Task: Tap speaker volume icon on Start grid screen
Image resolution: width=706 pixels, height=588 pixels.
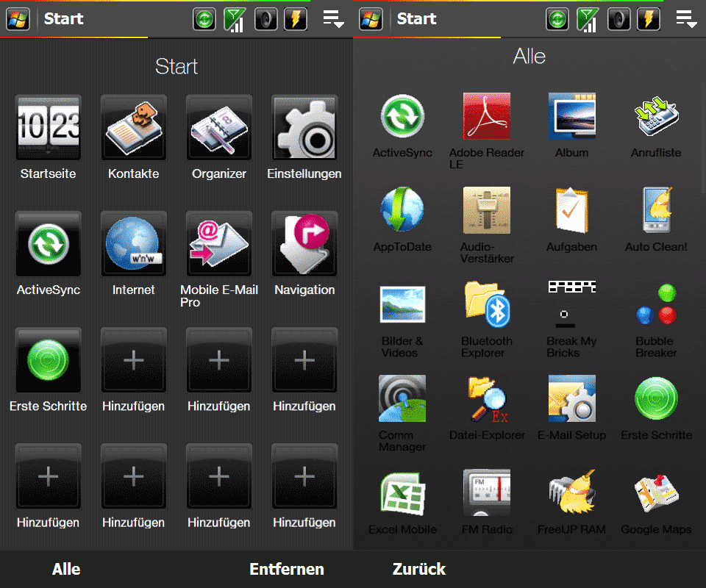Action: [265, 19]
